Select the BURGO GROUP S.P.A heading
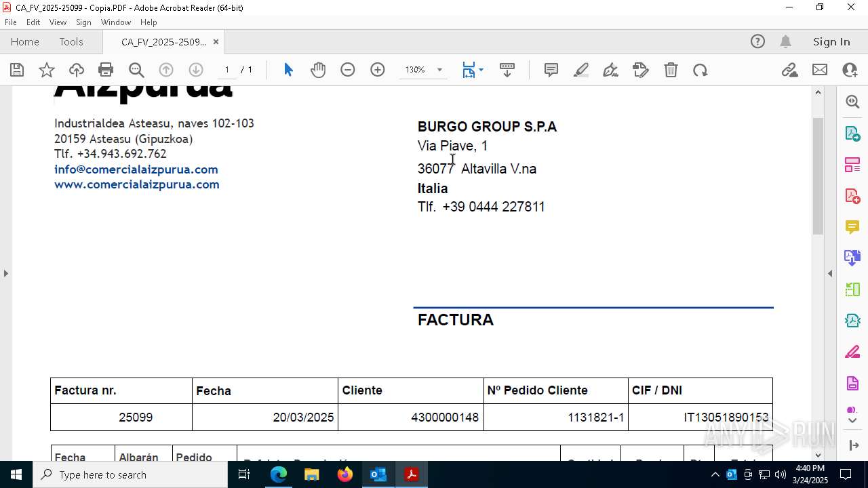This screenshot has width=868, height=488. tap(487, 127)
